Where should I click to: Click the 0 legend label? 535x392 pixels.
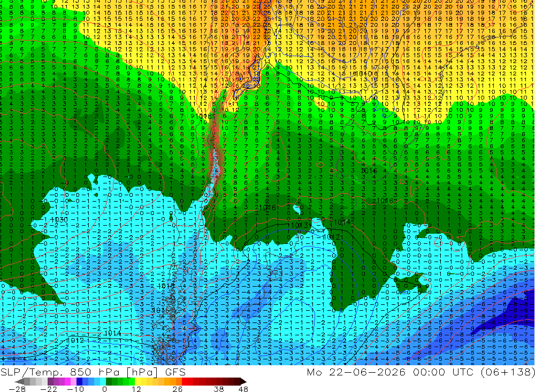coord(104,389)
